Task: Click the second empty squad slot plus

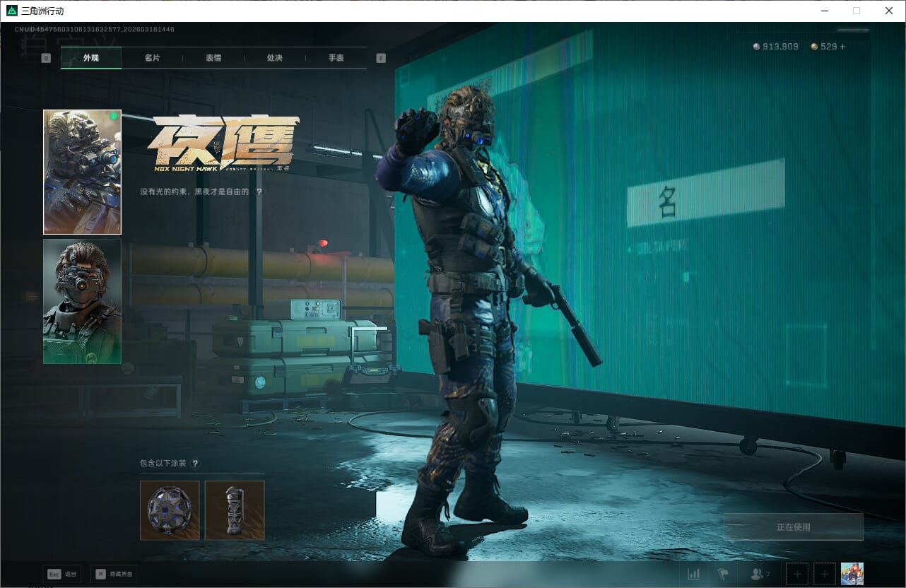Action: [x=825, y=575]
